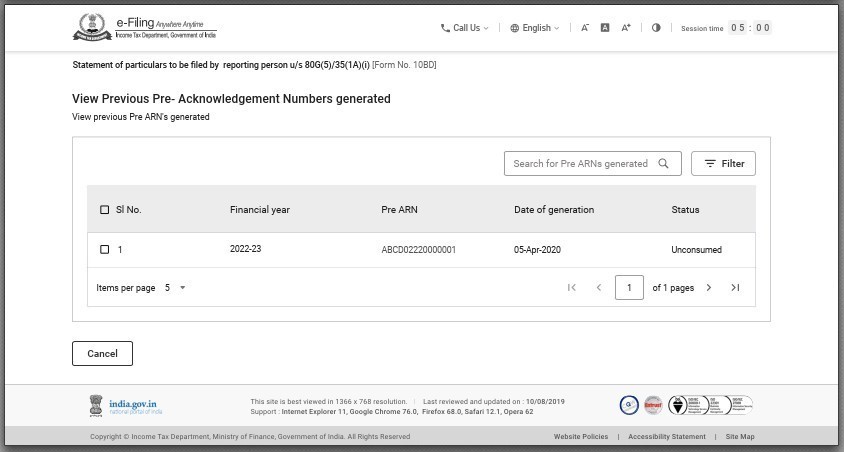Click the Cancel button
Image resolution: width=844 pixels, height=452 pixels.
tap(102, 353)
